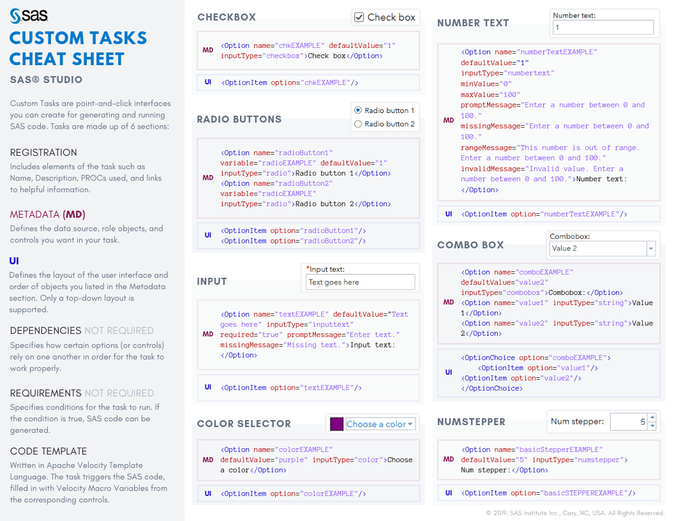Viewport: 674px width, 521px height.
Task: Click the UI badge in Radio Buttons section
Action: point(208,235)
